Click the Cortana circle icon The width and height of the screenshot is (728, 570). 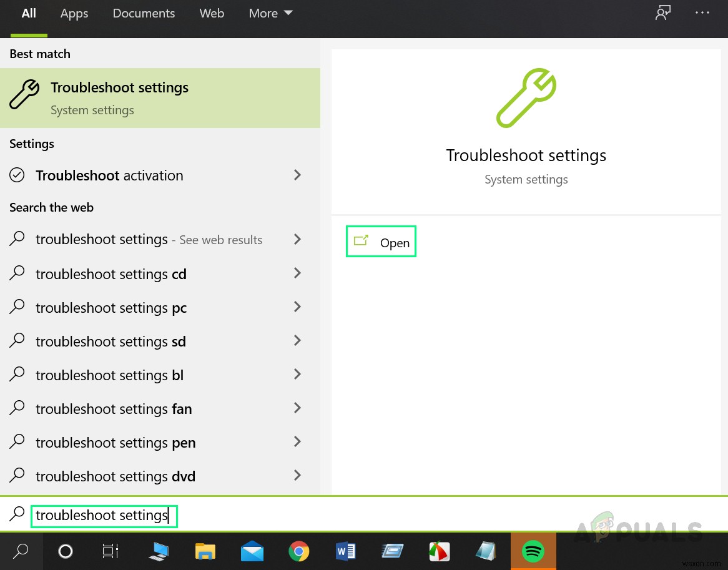65,551
